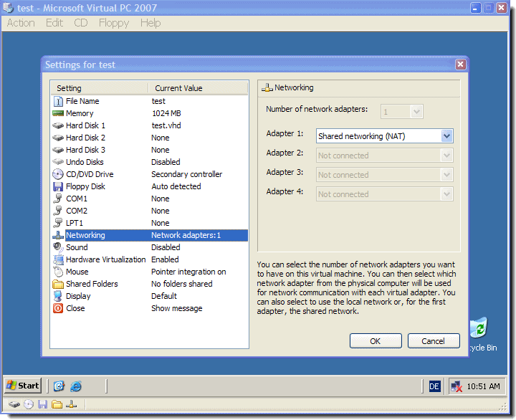
Task: Click the COM1 port icon
Action: pos(58,199)
